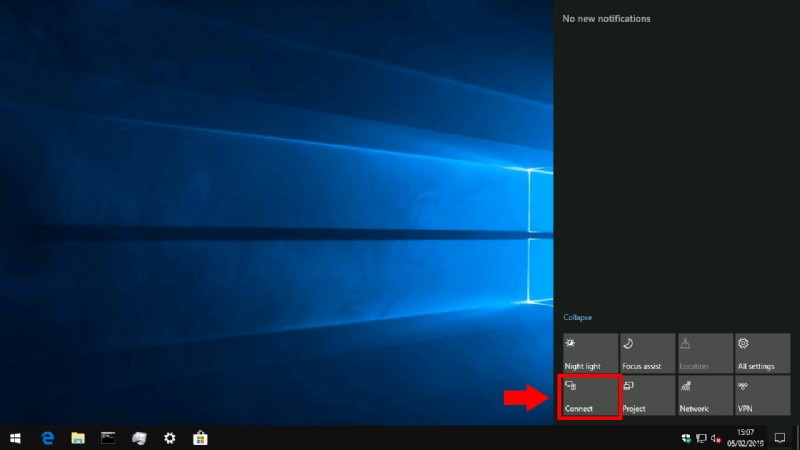Collapse the quick actions panel
Viewport: 800px width, 450px height.
[x=577, y=317]
